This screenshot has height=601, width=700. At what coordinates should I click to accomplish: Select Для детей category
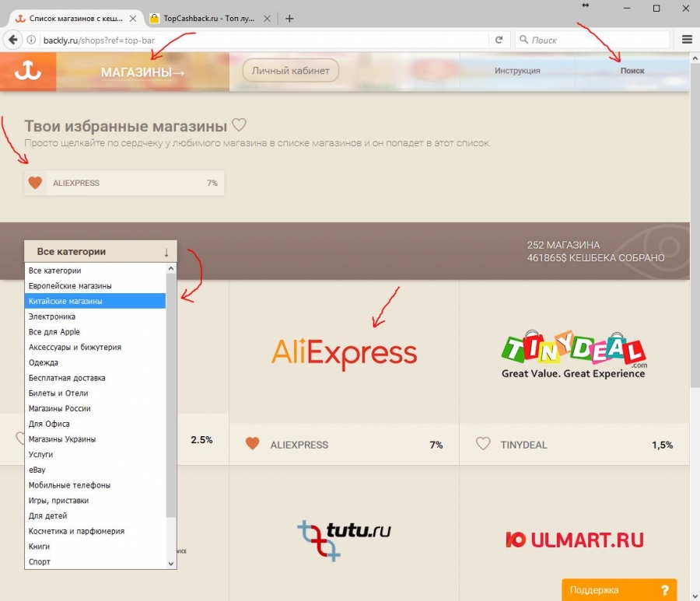tap(95, 515)
